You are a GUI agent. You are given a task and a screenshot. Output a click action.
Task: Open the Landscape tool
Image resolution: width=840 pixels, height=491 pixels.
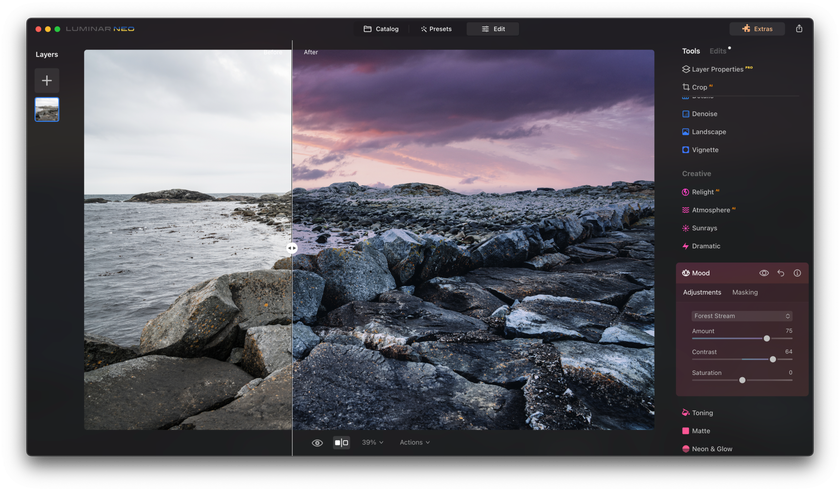click(704, 132)
